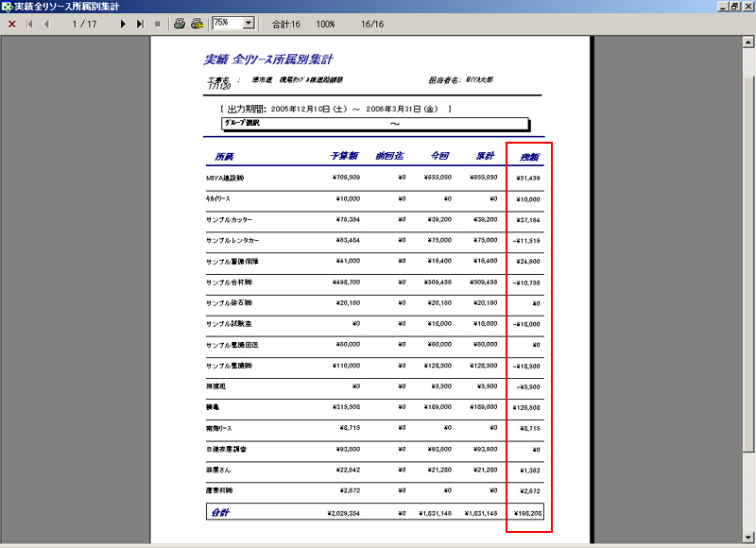Click the 出力期間 date range line
The image size is (756, 548).
pyautogui.click(x=335, y=109)
